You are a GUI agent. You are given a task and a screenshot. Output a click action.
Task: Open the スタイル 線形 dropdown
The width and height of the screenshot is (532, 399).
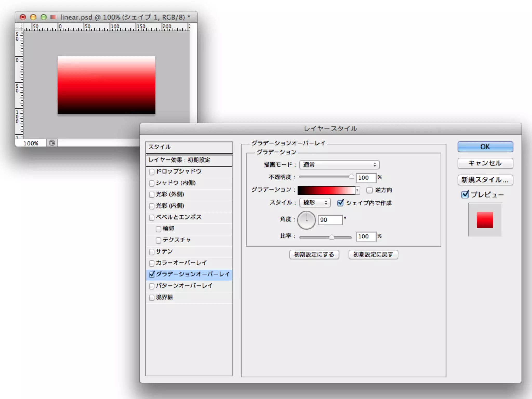point(315,203)
